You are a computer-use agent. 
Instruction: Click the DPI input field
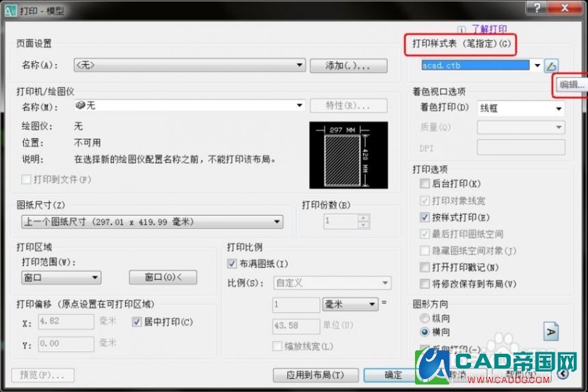[x=521, y=148]
